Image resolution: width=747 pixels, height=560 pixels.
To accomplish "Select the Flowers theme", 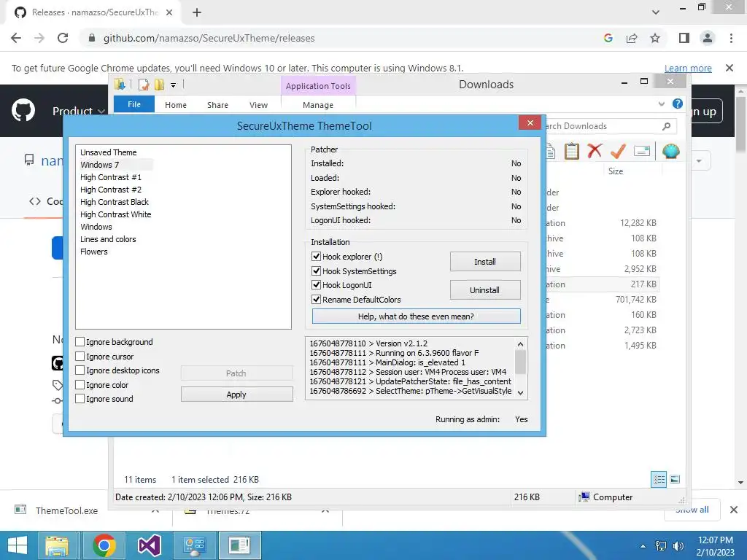I will pos(94,252).
